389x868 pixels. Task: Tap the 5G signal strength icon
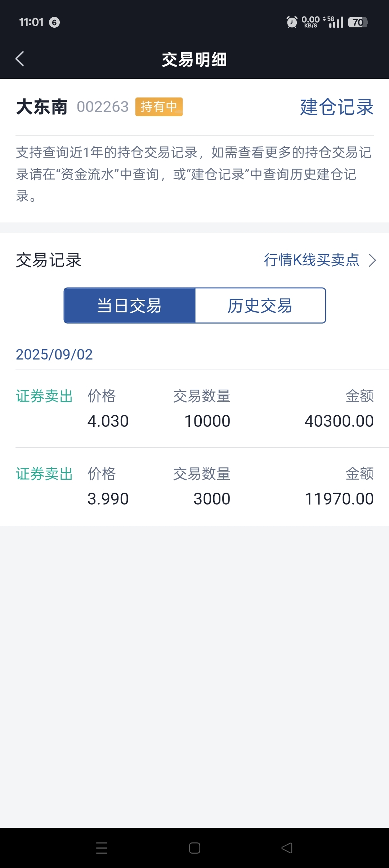pyautogui.click(x=334, y=22)
